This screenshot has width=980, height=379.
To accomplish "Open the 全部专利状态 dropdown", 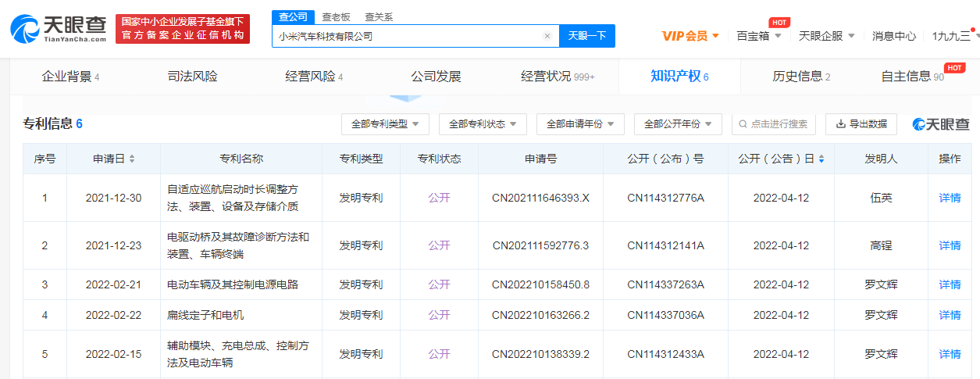I will pyautogui.click(x=483, y=124).
